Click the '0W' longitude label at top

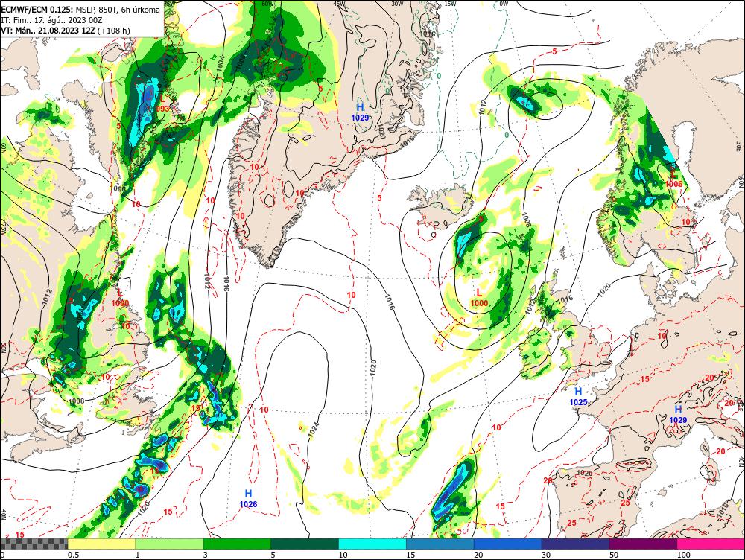504,4
